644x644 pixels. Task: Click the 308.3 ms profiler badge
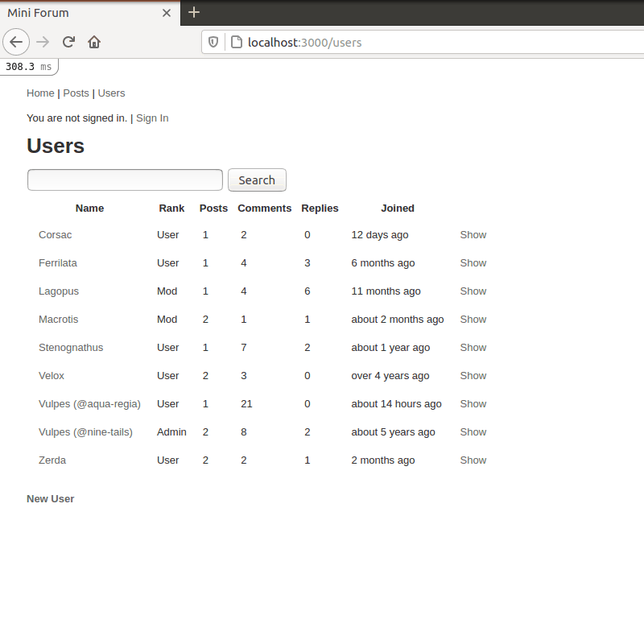[x=29, y=67]
